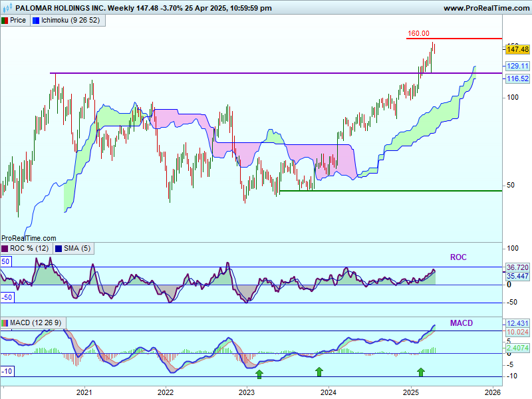Select the yellow 147.48 current price tag
The image size is (532, 399).
point(517,49)
